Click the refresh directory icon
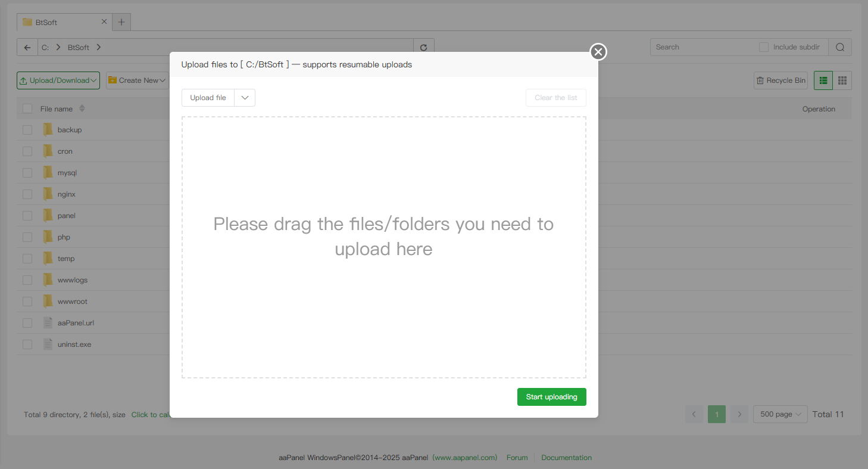Screen dimensions: 868x469 423,48
